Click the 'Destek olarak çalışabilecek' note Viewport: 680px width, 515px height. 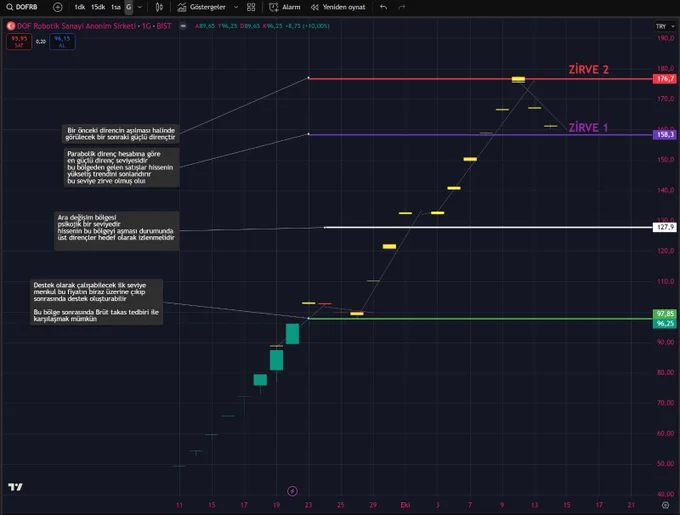pos(96,302)
